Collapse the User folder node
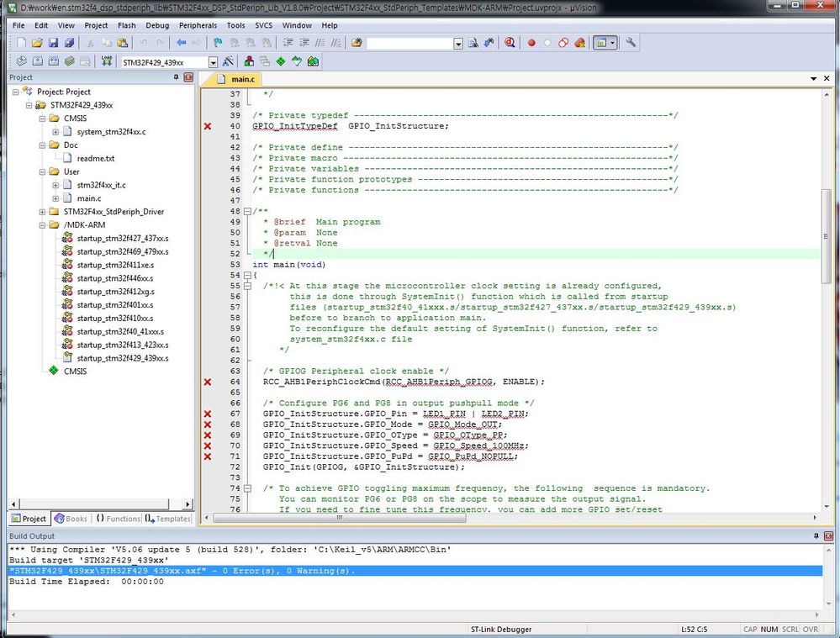The width and height of the screenshot is (840, 638). pyautogui.click(x=42, y=172)
